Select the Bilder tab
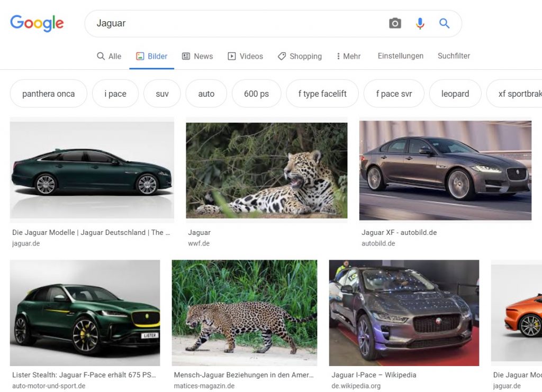 click(x=152, y=56)
